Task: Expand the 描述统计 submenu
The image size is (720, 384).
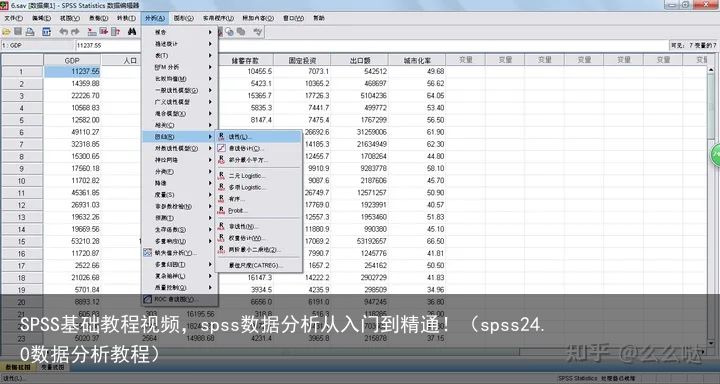Action: (180, 44)
